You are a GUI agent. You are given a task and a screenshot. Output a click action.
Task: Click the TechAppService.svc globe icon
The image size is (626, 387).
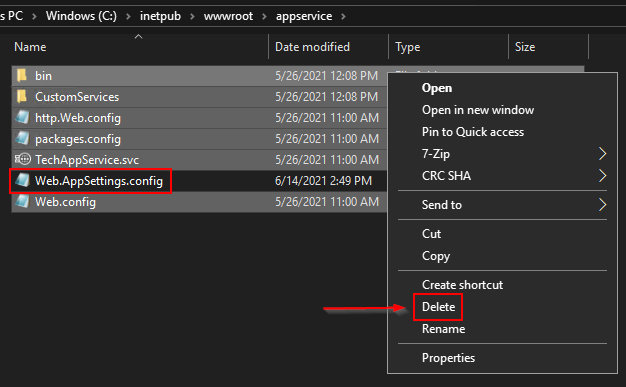click(x=22, y=159)
